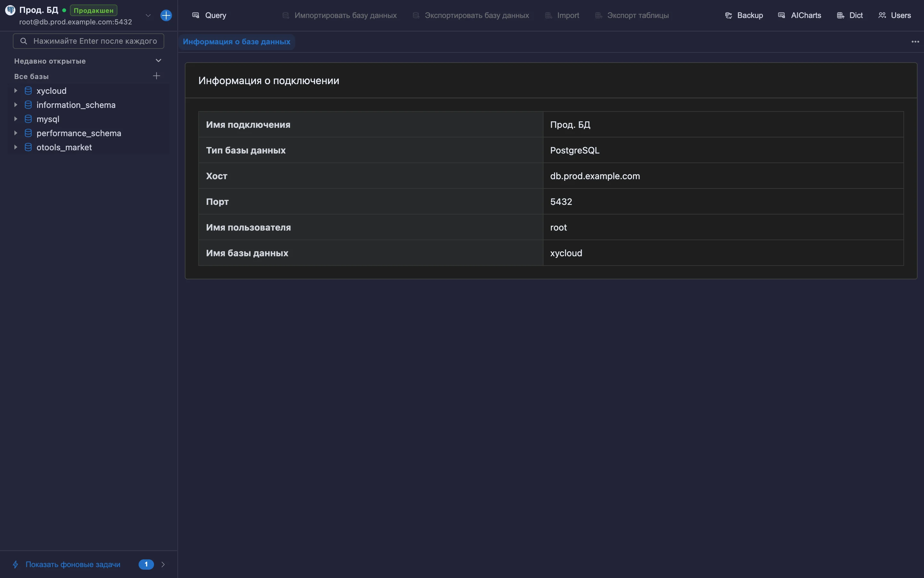Image resolution: width=924 pixels, height=578 pixels.
Task: Click the performance_schema database icon
Action: (x=28, y=133)
